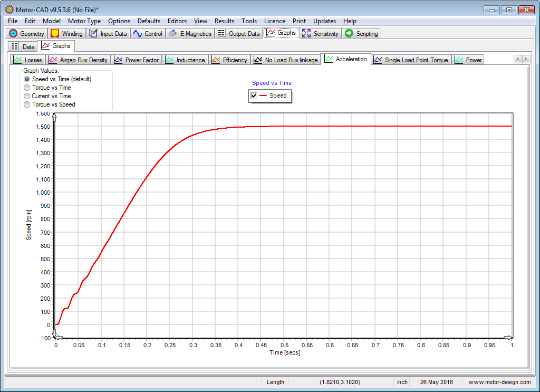Click the Graphs sub-tab chart icon

(x=45, y=45)
